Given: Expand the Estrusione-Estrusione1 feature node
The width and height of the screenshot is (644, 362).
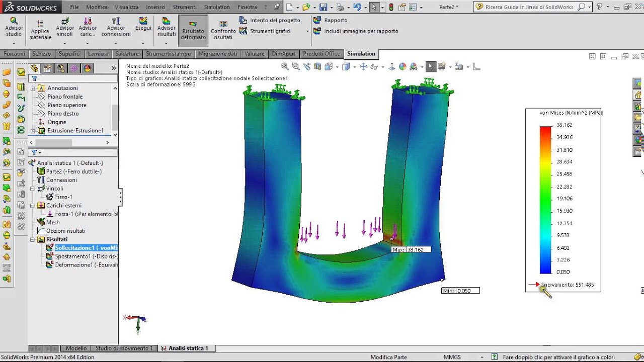Looking at the screenshot, I should click(33, 131).
